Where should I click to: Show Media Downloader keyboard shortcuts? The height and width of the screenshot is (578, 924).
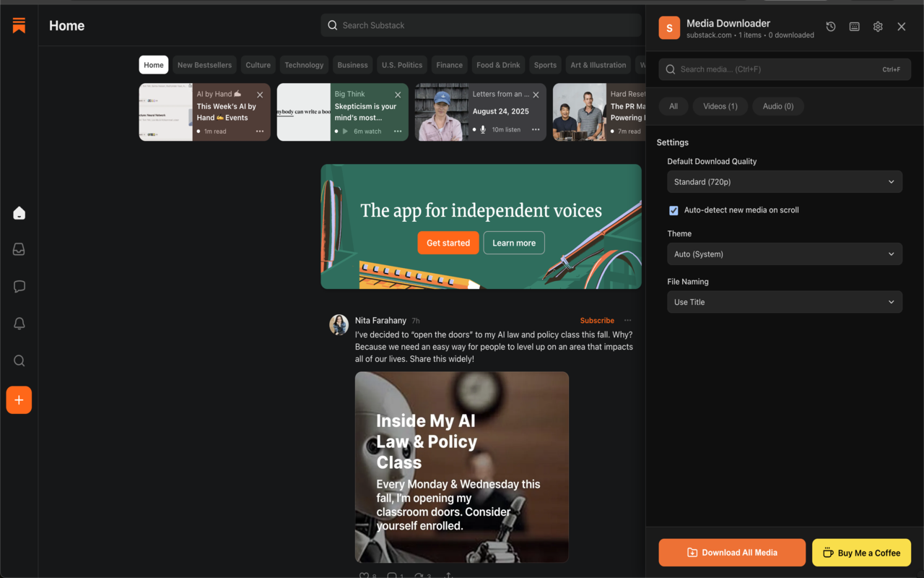[854, 27]
